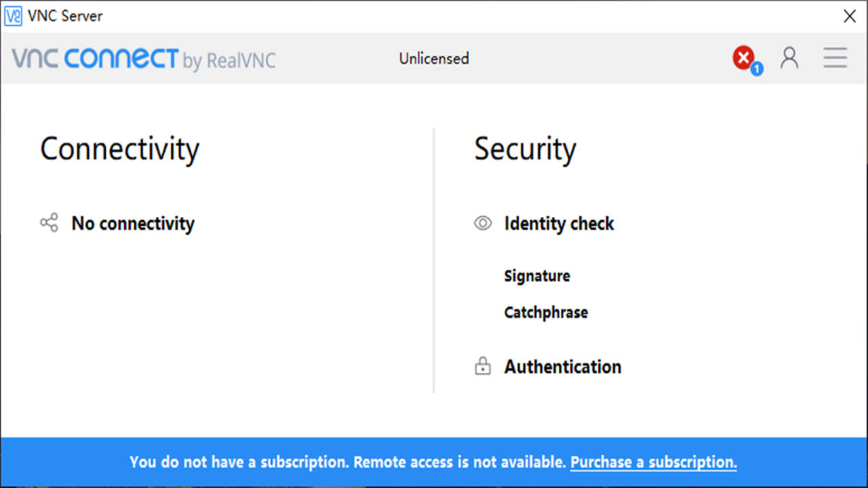
Task: Click the Identity check eye icon
Action: (483, 224)
